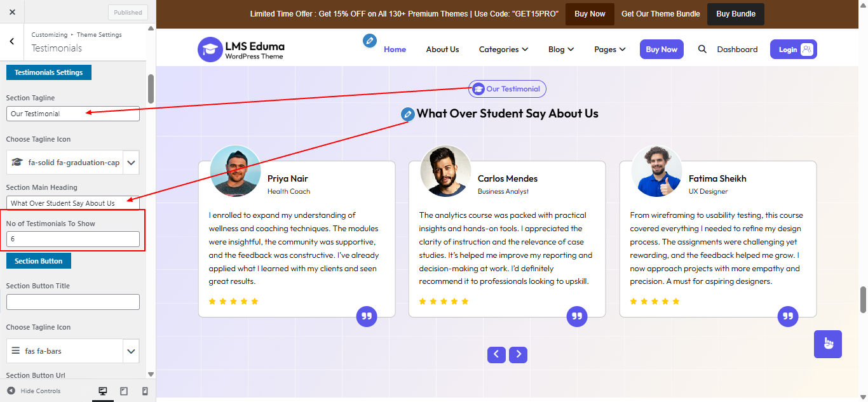The height and width of the screenshot is (402, 868).
Task: Click pencil edit icon beside testimonial heading
Action: [407, 114]
